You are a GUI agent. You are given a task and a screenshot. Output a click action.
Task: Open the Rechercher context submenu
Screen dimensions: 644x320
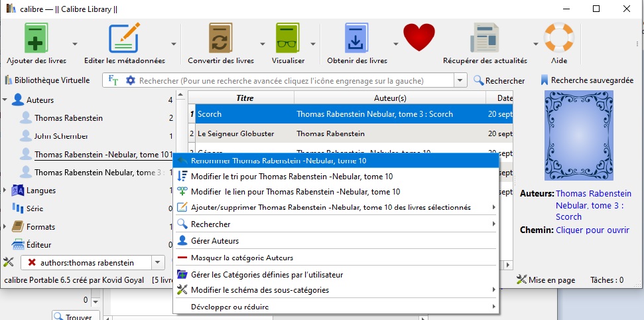[336, 224]
